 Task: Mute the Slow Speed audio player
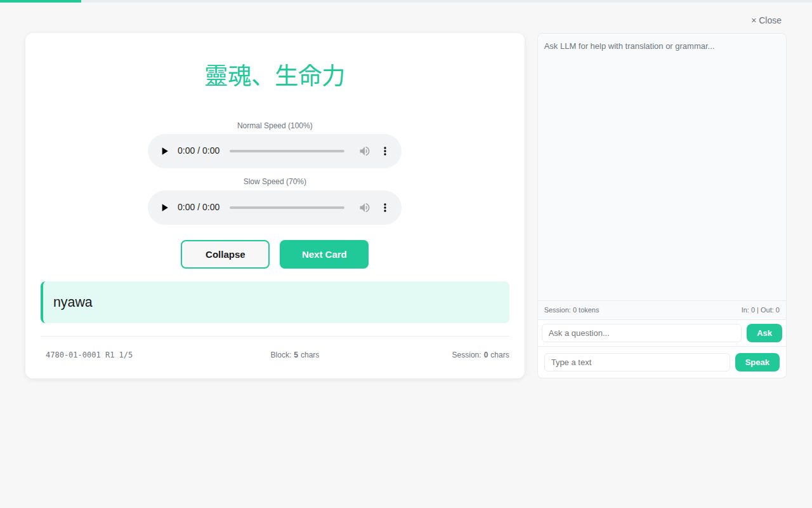pos(364,208)
